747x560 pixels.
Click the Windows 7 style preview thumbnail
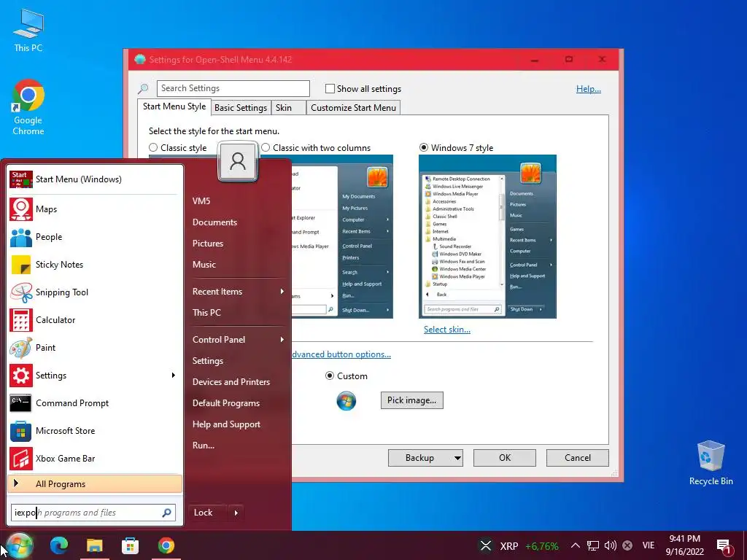coord(487,237)
